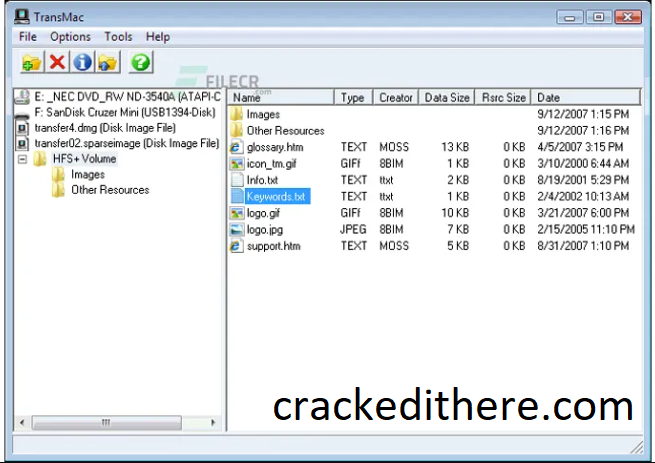The height and width of the screenshot is (463, 655).
Task: Click the Info.txt document icon
Action: coord(237,180)
